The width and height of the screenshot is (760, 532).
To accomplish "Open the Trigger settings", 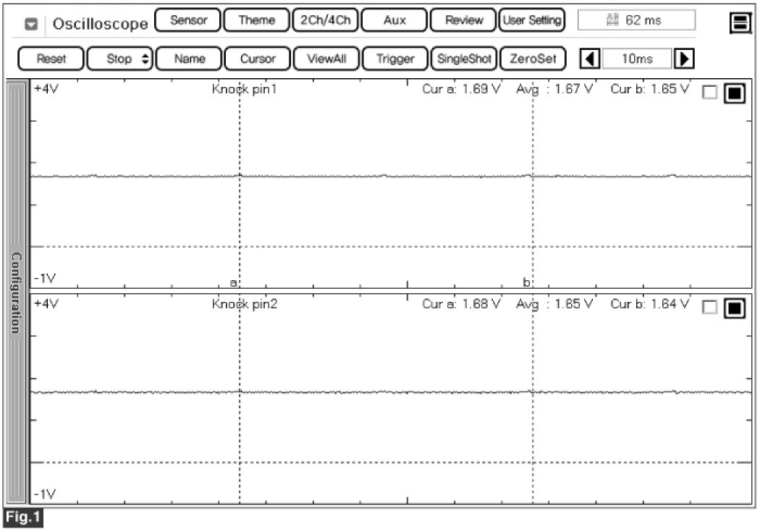I will [394, 59].
